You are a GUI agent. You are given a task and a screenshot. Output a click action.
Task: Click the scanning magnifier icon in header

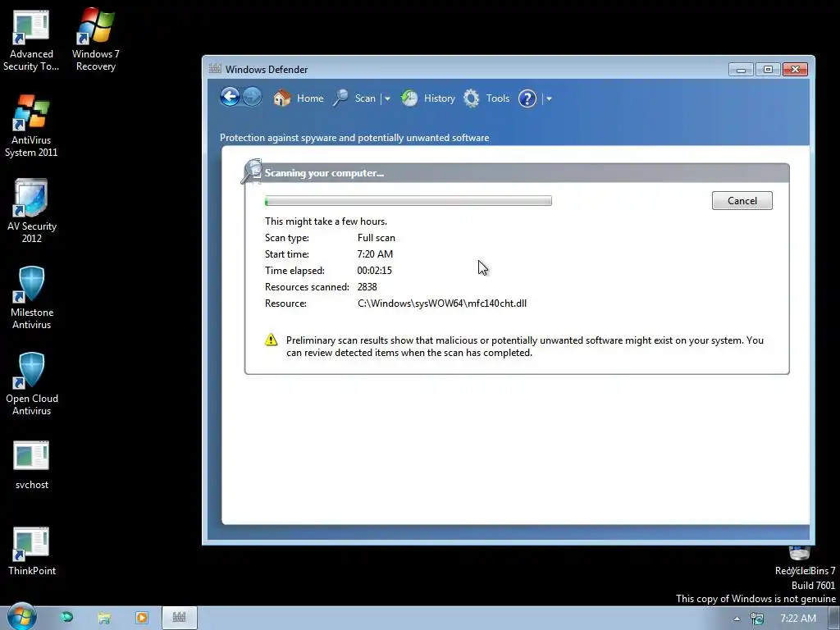[252, 171]
